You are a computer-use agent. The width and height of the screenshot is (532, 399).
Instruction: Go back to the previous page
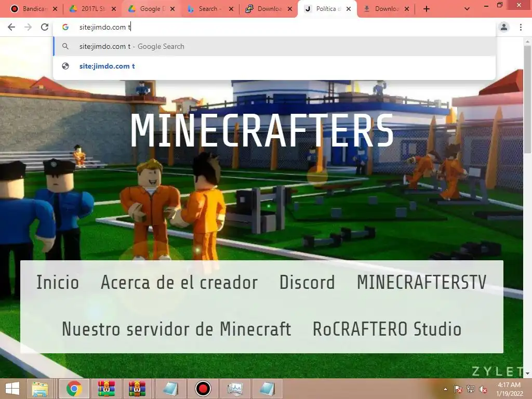pyautogui.click(x=11, y=27)
